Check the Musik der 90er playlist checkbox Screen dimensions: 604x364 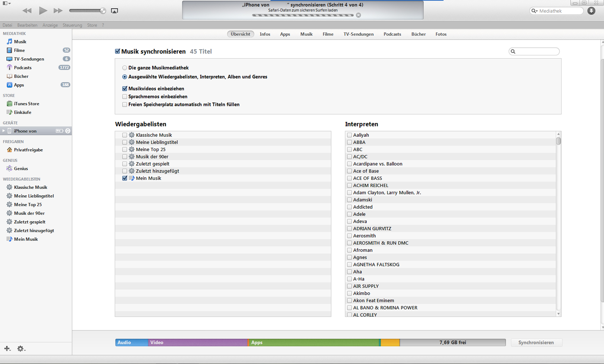[x=125, y=157]
